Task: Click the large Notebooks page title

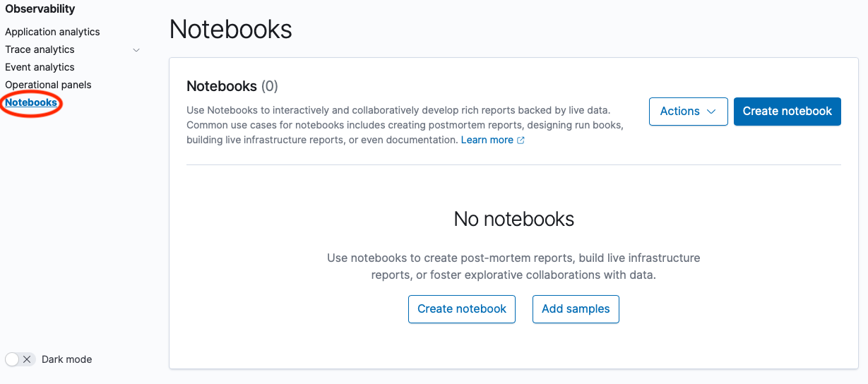Action: coord(230,29)
